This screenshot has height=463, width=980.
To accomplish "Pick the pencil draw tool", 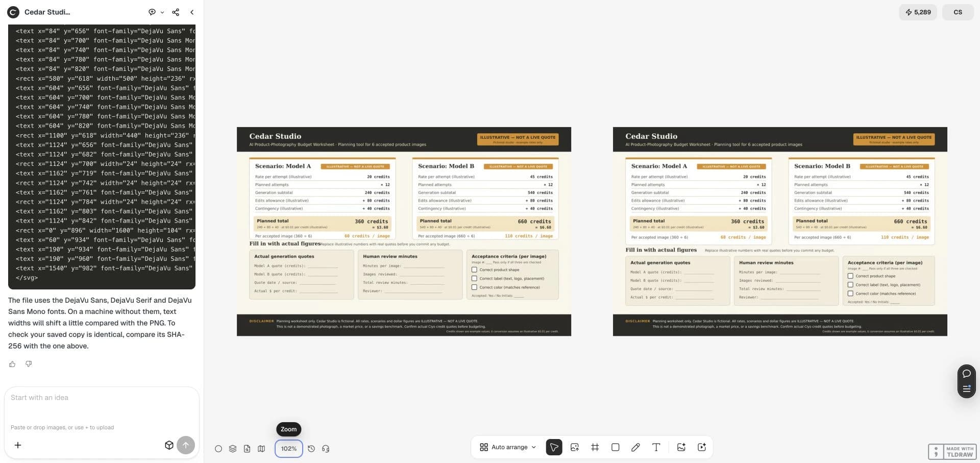I will click(635, 447).
